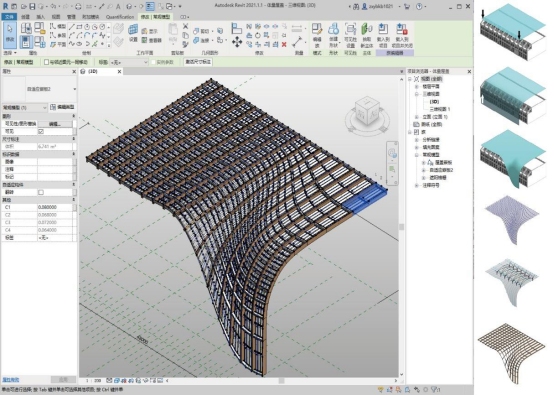The image size is (554, 395).
Task: Open the Quantification ribbon tab
Action: pos(120,17)
